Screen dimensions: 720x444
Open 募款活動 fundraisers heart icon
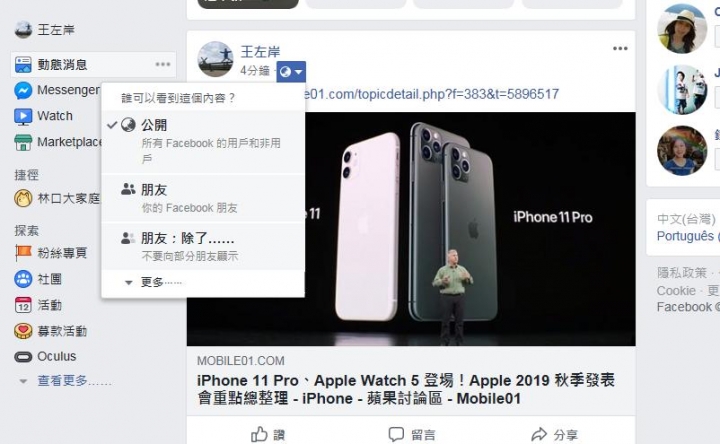coord(23,331)
